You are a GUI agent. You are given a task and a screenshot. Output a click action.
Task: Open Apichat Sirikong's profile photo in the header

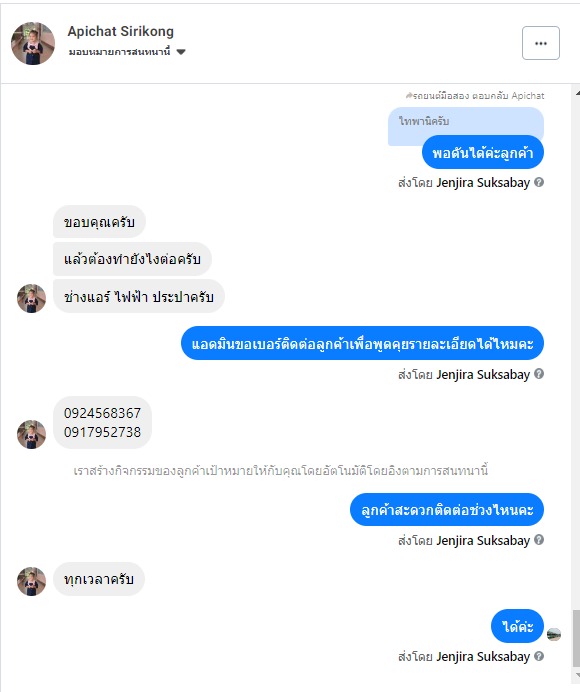(x=33, y=43)
